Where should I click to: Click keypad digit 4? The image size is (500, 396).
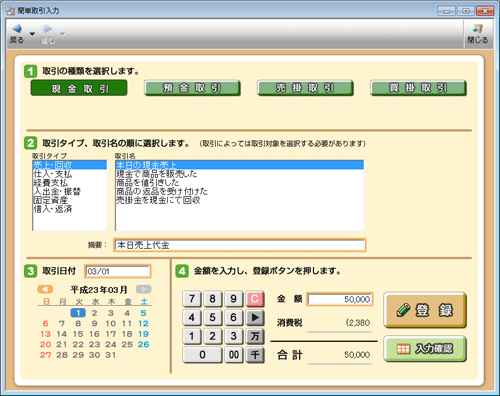coord(192,317)
